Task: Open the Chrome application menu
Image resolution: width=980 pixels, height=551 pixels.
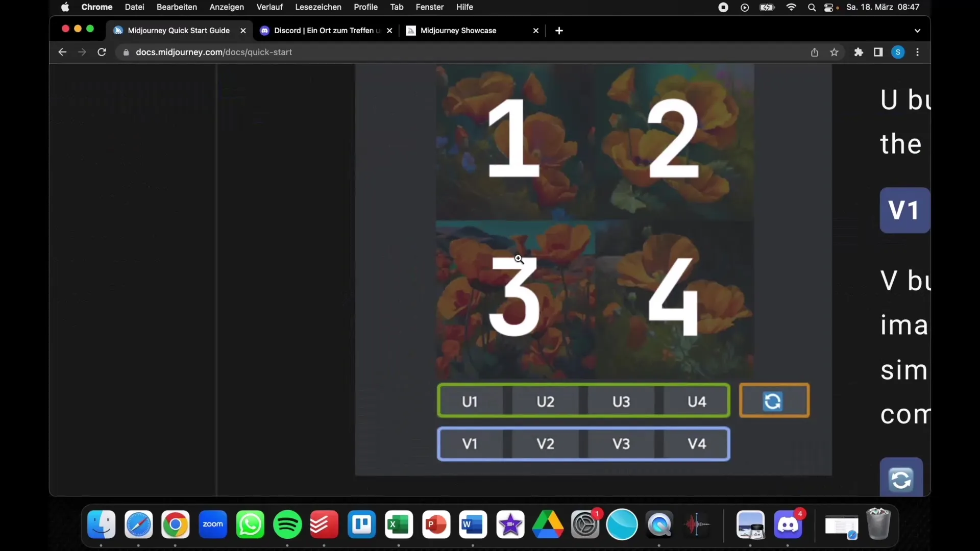Action: click(96, 7)
